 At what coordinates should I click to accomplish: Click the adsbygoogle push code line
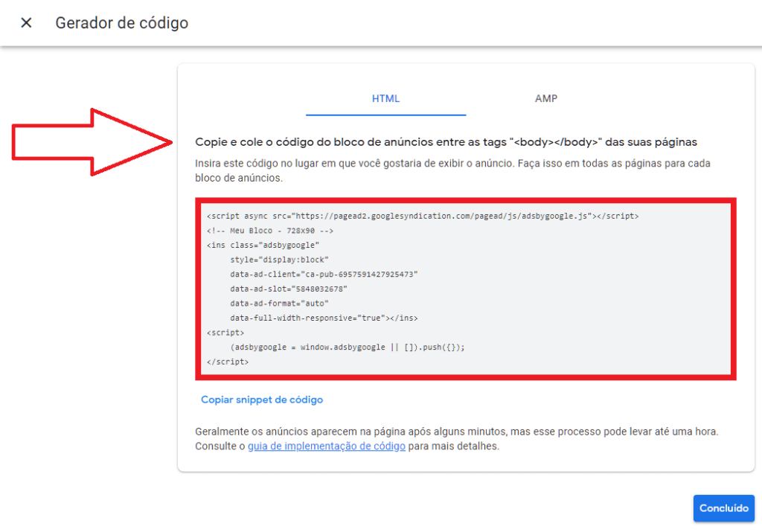348,347
